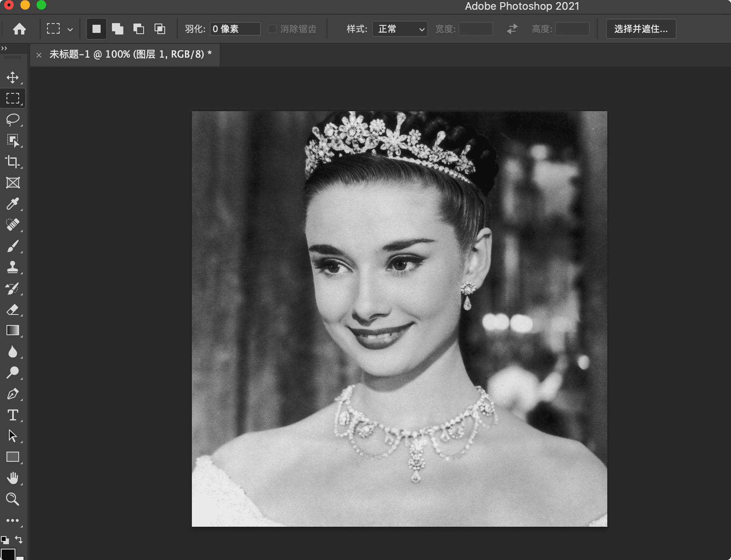The width and height of the screenshot is (731, 560).
Task: Select the Gradient tool
Action: click(x=13, y=330)
